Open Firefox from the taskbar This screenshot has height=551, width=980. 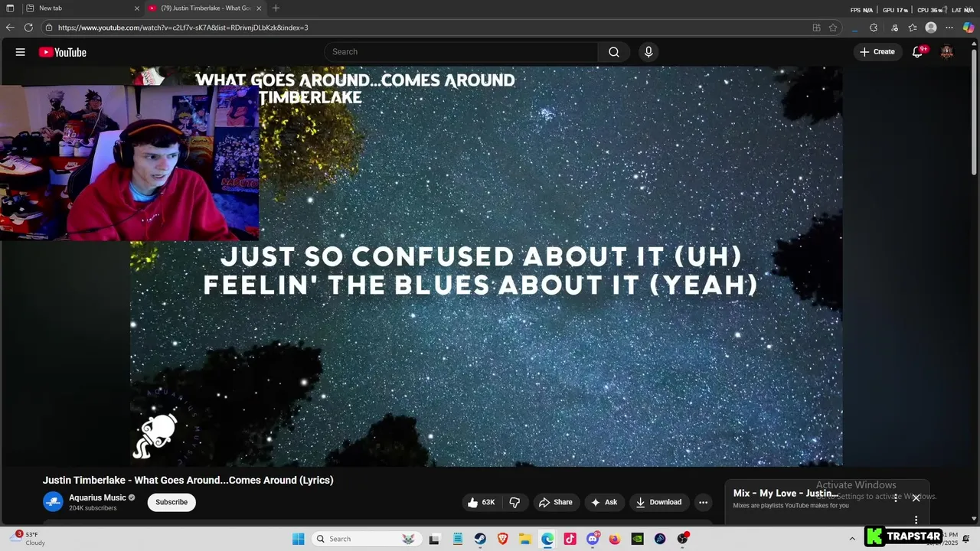click(615, 539)
